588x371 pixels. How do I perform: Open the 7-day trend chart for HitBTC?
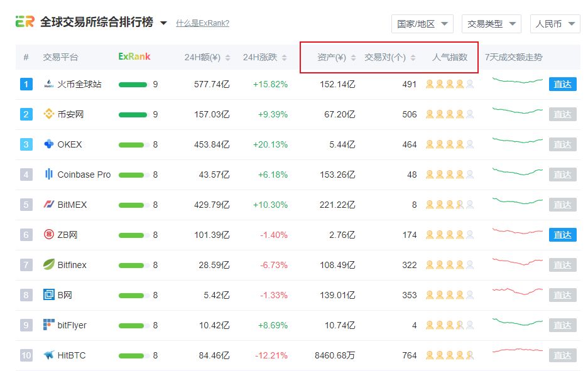(x=518, y=351)
